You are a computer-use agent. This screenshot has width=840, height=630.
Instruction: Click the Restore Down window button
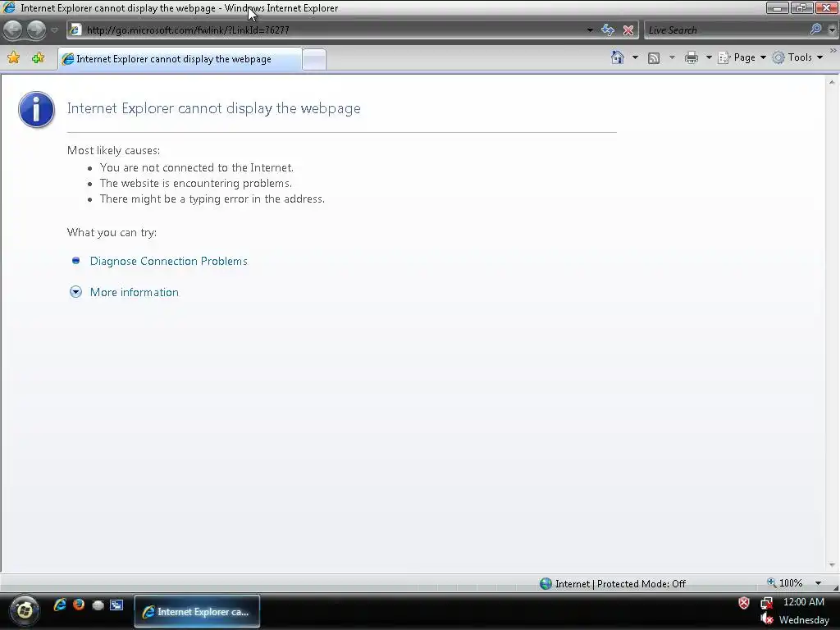(x=801, y=7)
